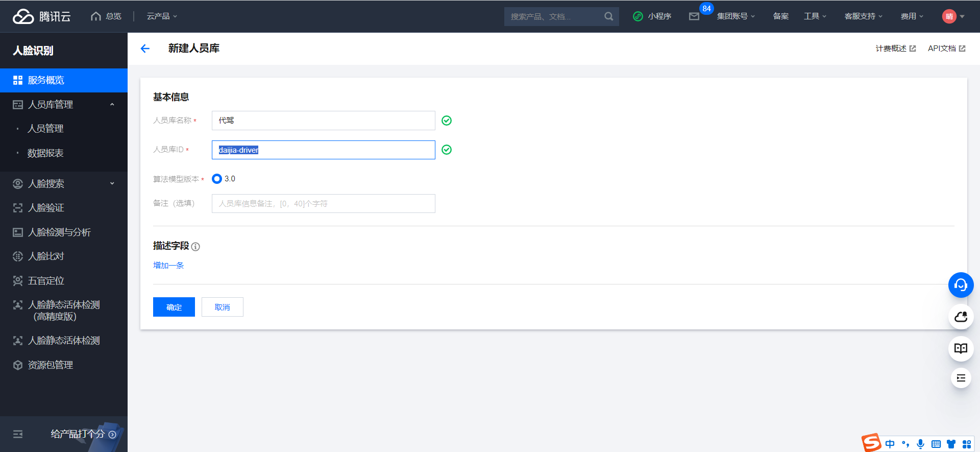The image size is (980, 452).
Task: Click the 确定 confirm button
Action: pos(174,307)
